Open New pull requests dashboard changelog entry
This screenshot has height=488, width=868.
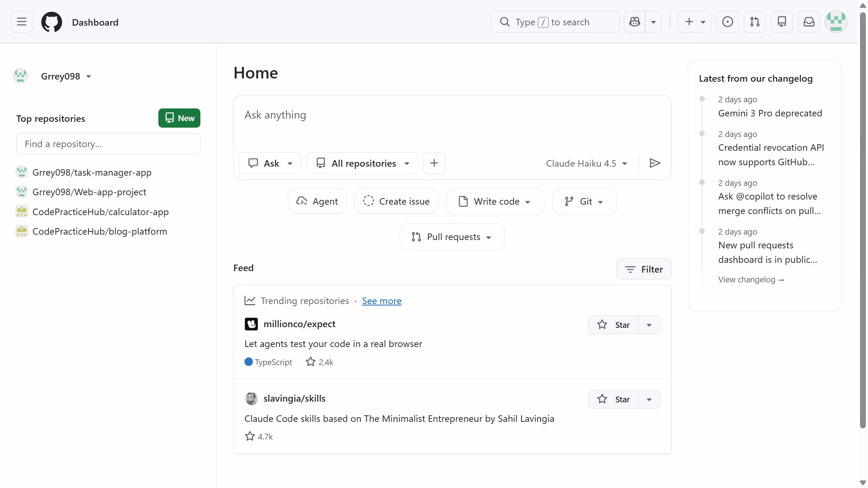[767, 252]
